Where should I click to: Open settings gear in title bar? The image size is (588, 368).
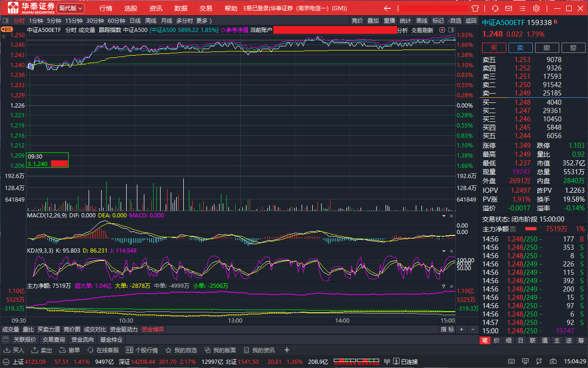point(536,8)
